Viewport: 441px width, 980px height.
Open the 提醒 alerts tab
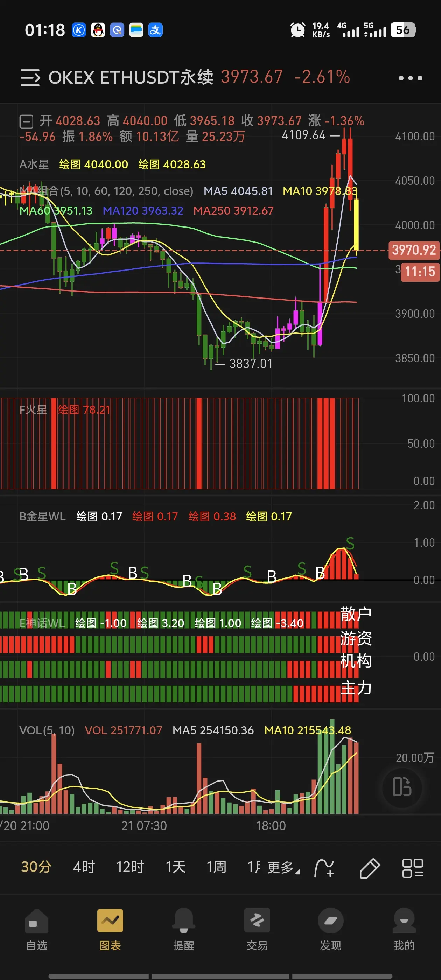click(184, 929)
